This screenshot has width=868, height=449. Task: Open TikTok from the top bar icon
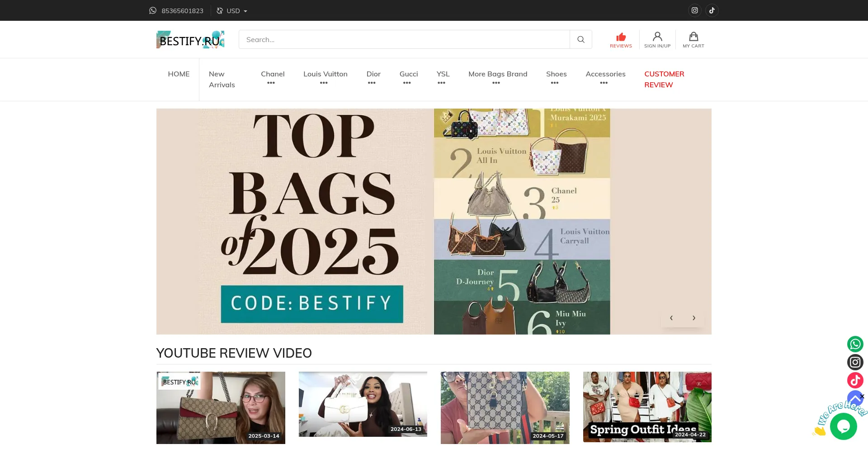[712, 10]
